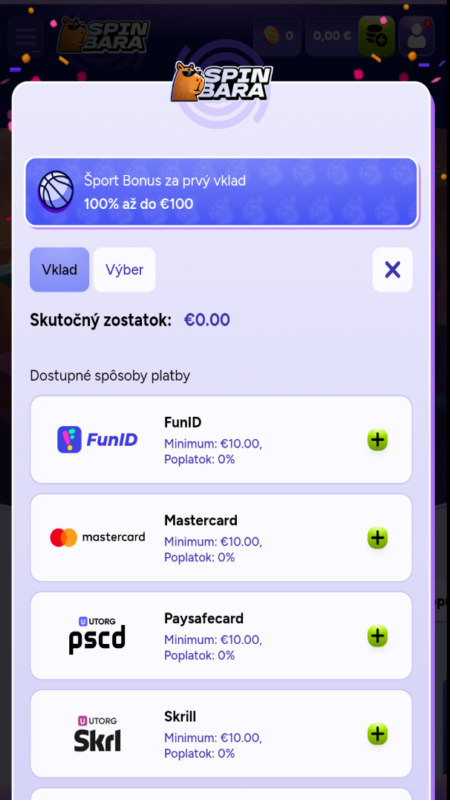450x800 pixels.
Task: Click the mastercard logo
Action: click(97, 537)
